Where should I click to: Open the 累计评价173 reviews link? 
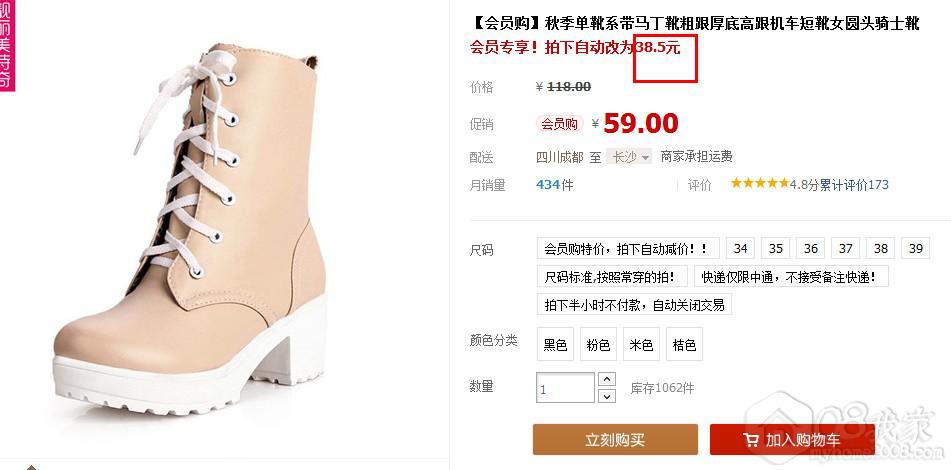tap(854, 184)
